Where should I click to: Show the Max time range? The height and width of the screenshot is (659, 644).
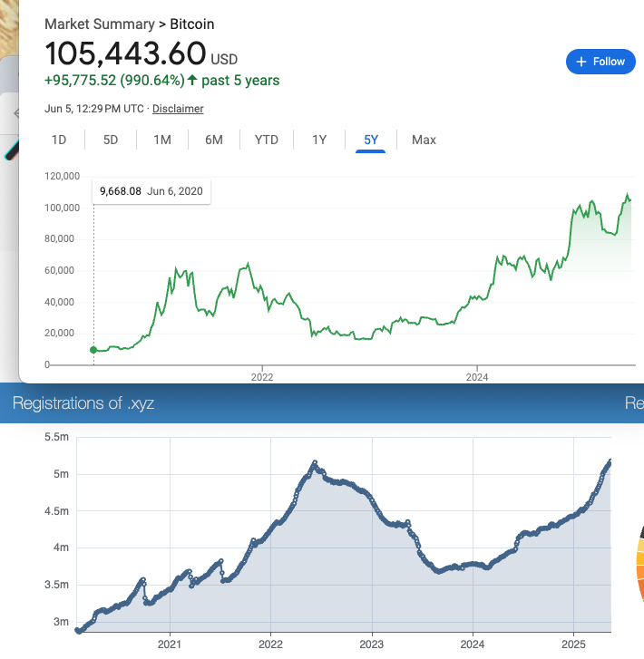[x=424, y=140]
